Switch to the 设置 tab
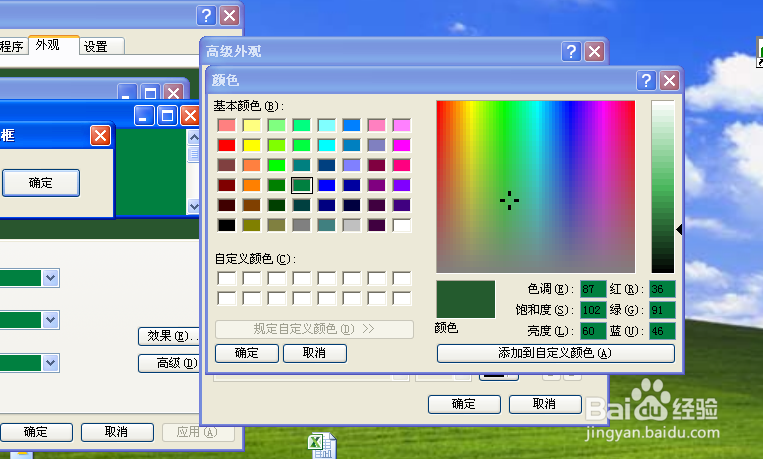This screenshot has height=459, width=763. (102, 46)
